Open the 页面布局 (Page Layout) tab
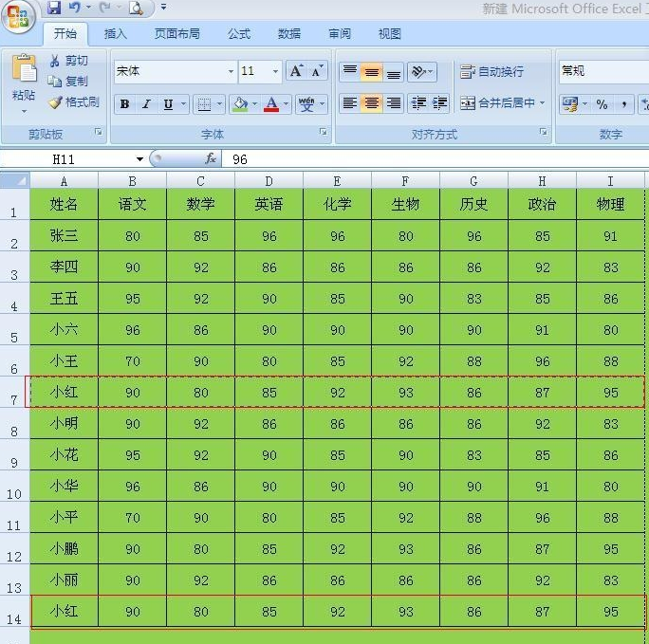 pyautogui.click(x=176, y=33)
